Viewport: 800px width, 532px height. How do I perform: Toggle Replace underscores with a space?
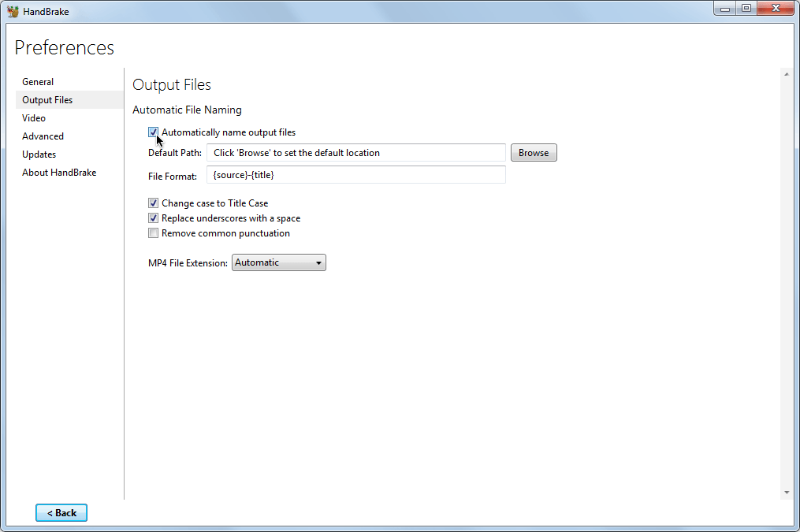[153, 218]
